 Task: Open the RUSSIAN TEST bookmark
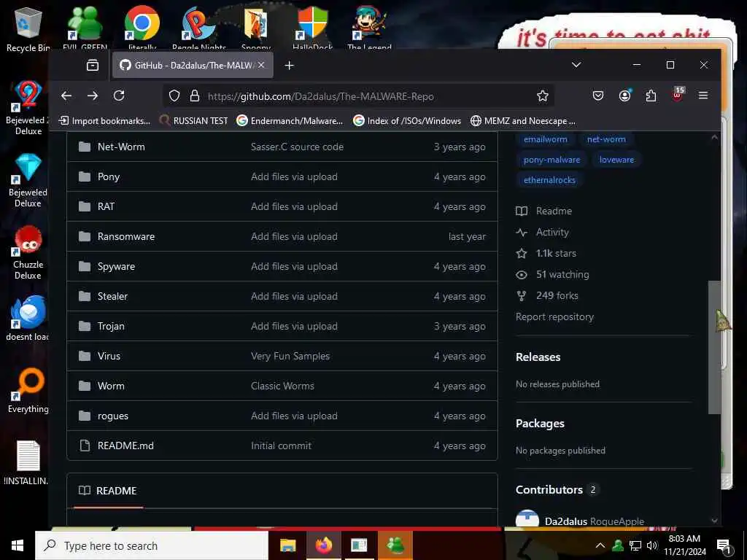coord(194,121)
